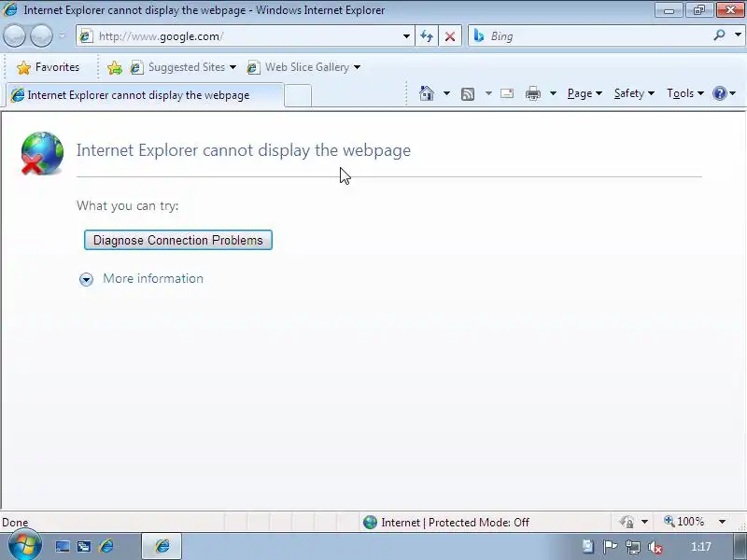The height and width of the screenshot is (560, 747).
Task: Expand the Feeds dropdown arrow
Action: (x=488, y=93)
